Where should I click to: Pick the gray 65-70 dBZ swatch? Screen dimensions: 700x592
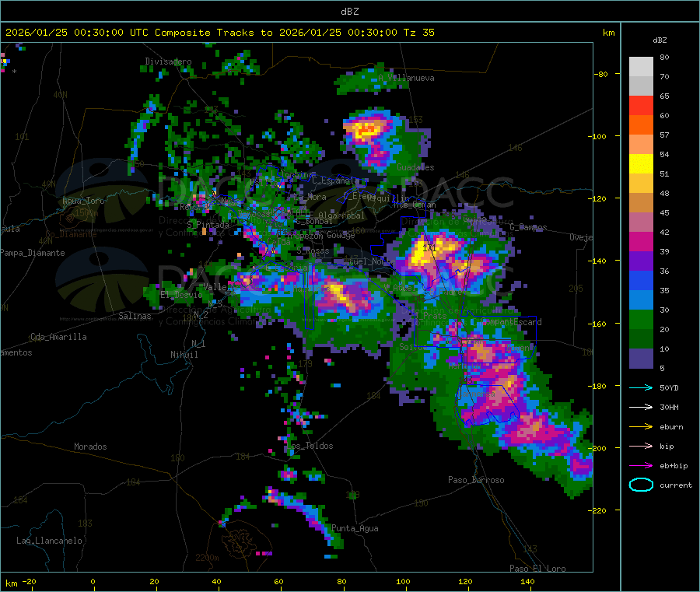[641, 86]
